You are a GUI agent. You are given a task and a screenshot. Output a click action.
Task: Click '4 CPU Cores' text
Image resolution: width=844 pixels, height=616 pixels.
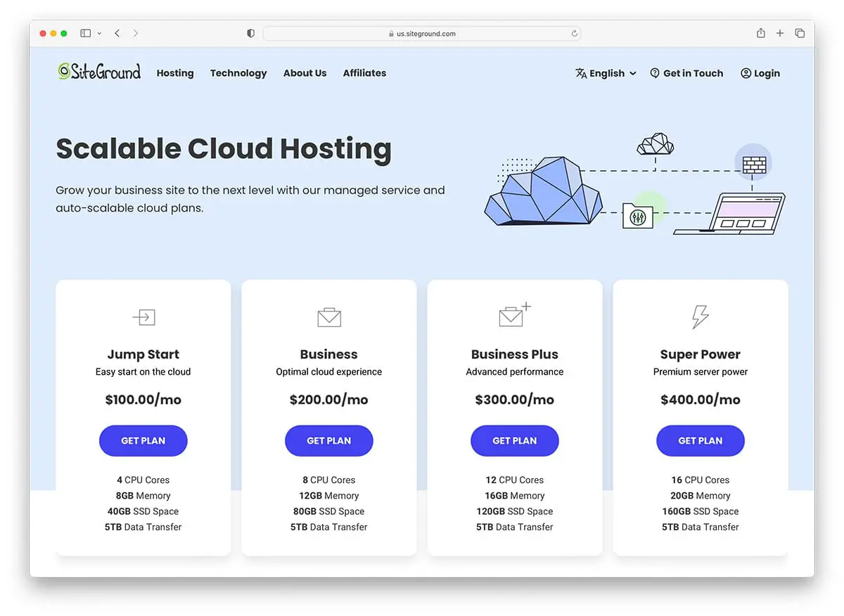tap(143, 480)
